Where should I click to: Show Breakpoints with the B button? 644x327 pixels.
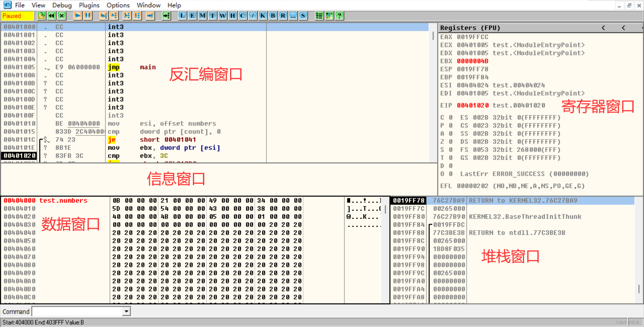pyautogui.click(x=273, y=16)
